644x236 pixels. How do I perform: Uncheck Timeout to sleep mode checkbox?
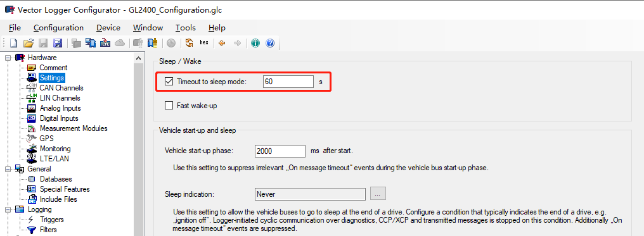[169, 81]
